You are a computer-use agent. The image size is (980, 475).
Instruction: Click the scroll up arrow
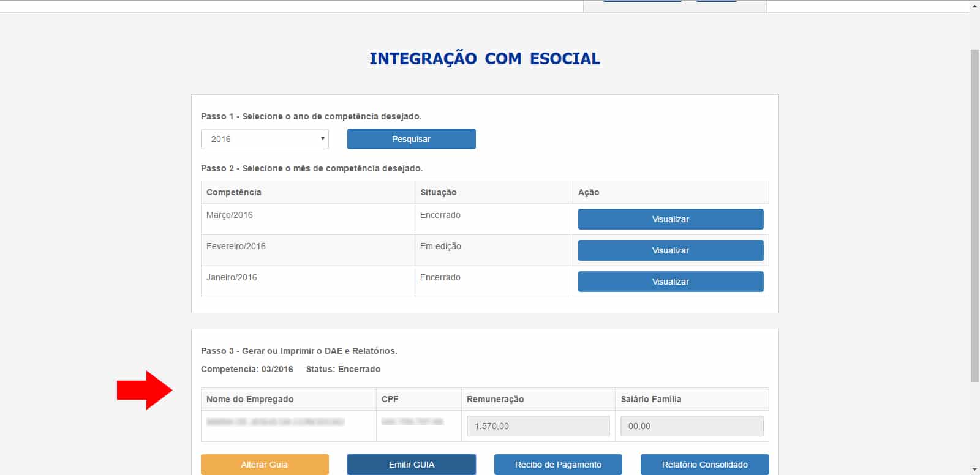(x=974, y=6)
